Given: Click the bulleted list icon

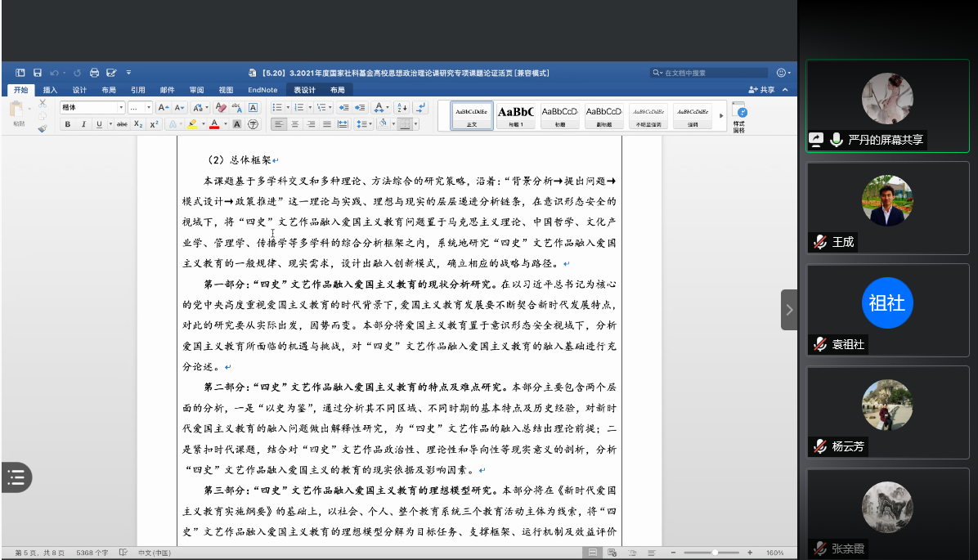Looking at the screenshot, I should point(277,107).
